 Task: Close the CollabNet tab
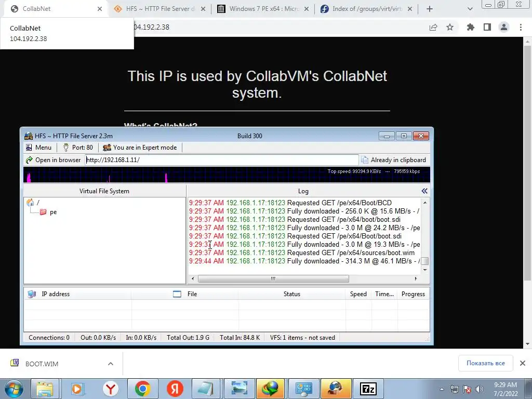tap(99, 9)
